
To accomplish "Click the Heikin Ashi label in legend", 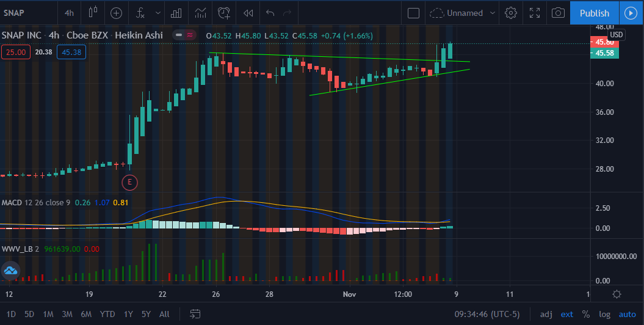I will pos(139,35).
